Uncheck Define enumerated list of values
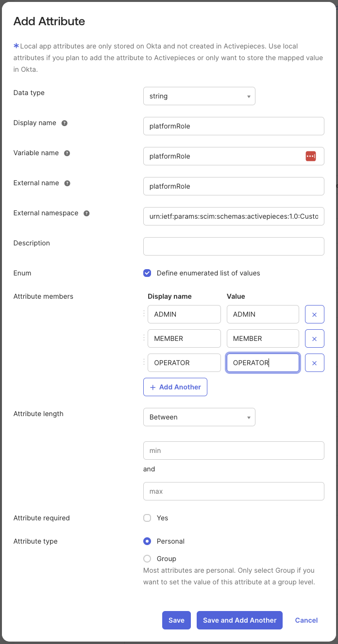This screenshot has height=644, width=338. point(147,273)
